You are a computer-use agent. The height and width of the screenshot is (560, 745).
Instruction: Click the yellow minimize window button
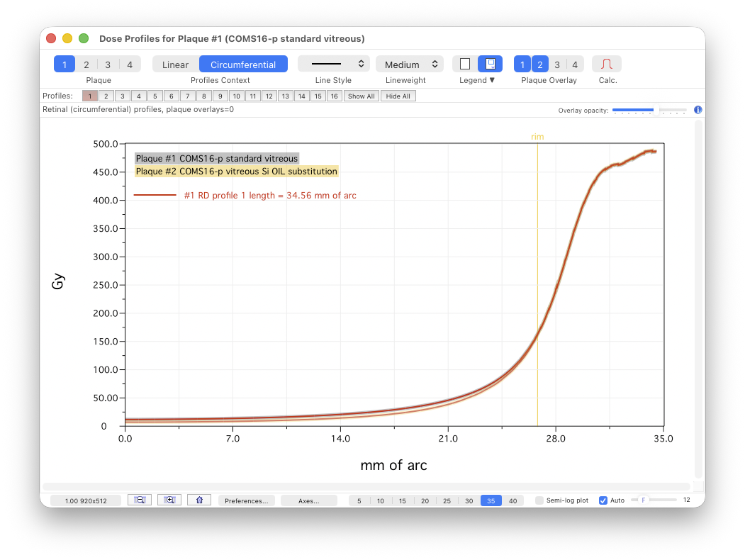pyautogui.click(x=67, y=38)
